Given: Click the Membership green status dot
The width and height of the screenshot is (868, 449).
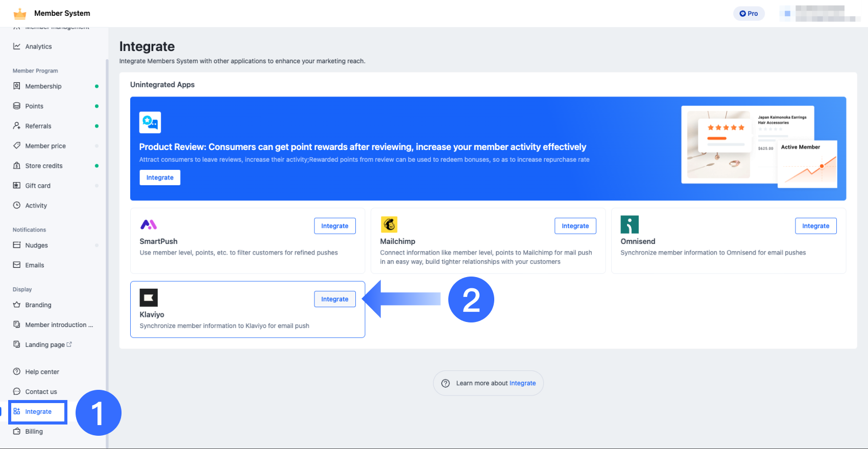Looking at the screenshot, I should (x=97, y=86).
